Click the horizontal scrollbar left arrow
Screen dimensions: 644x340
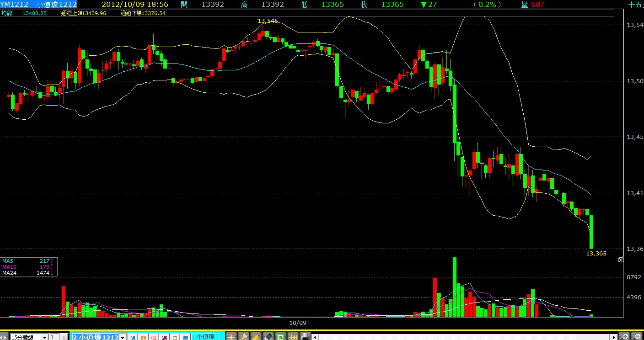(315, 337)
